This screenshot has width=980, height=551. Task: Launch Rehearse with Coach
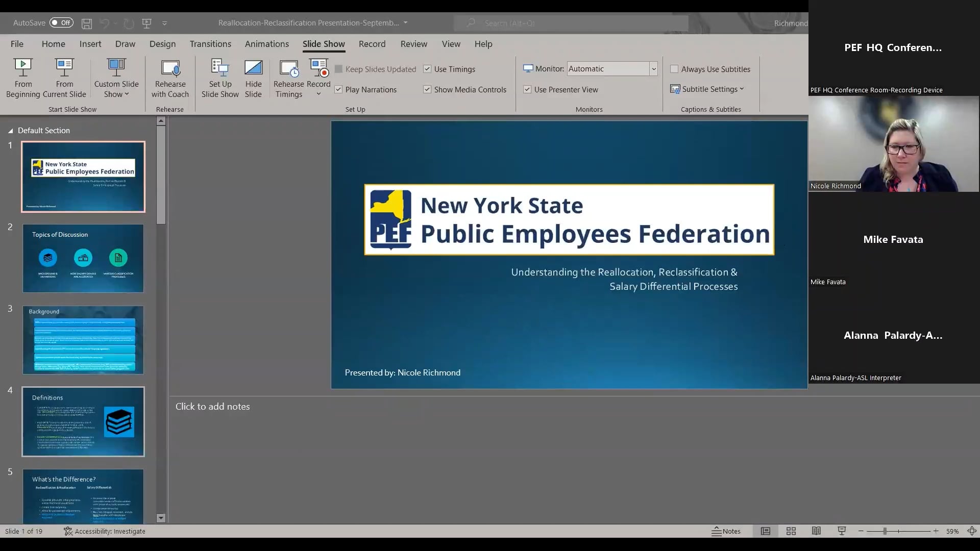(170, 78)
